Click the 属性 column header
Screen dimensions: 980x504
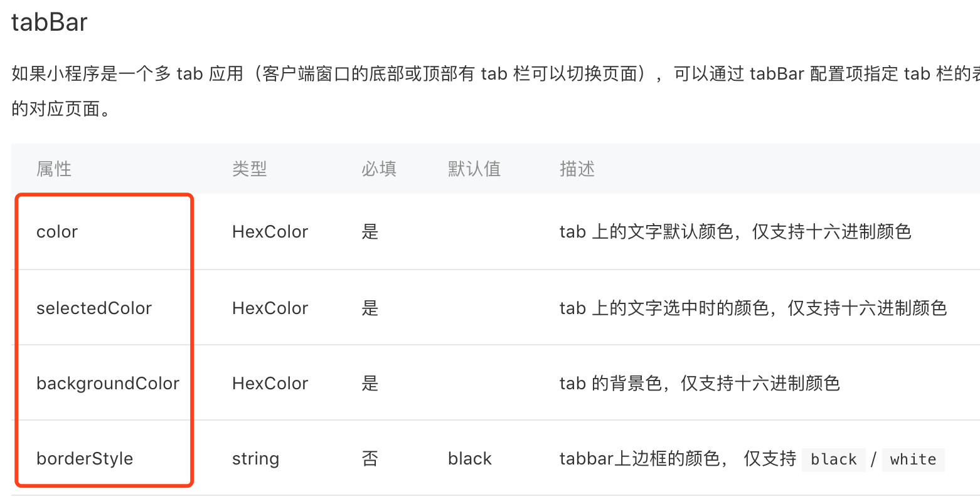tap(54, 169)
